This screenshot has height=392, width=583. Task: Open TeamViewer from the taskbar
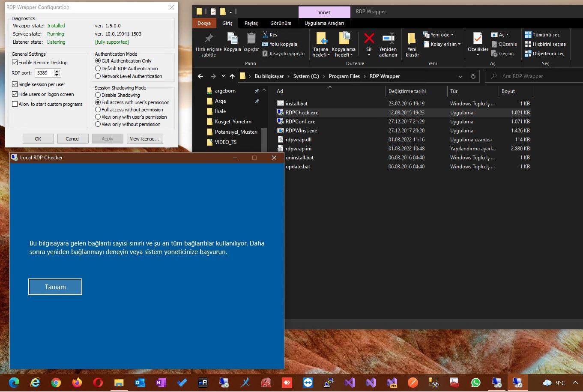308,383
